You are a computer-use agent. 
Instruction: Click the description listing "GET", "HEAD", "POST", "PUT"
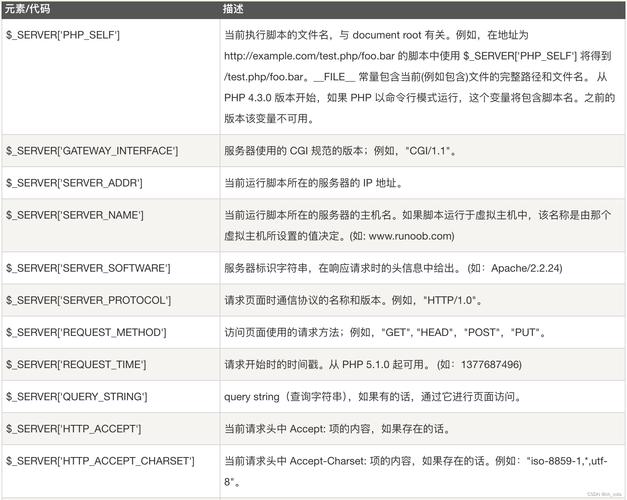pos(385,332)
